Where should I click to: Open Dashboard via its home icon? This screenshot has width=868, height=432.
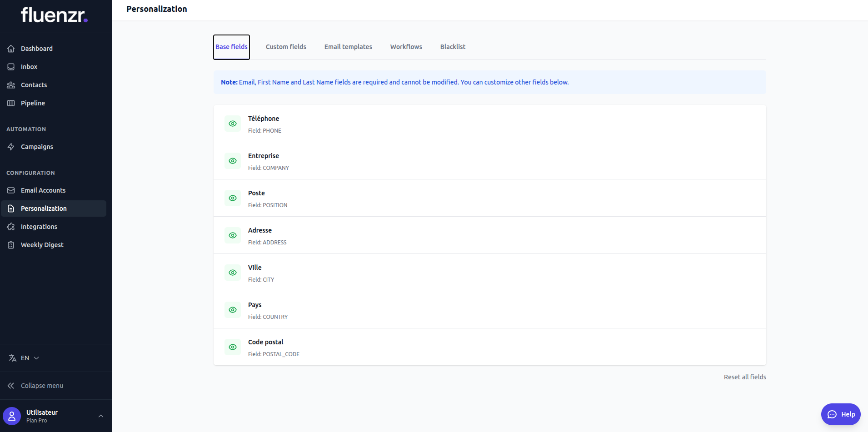point(11,49)
